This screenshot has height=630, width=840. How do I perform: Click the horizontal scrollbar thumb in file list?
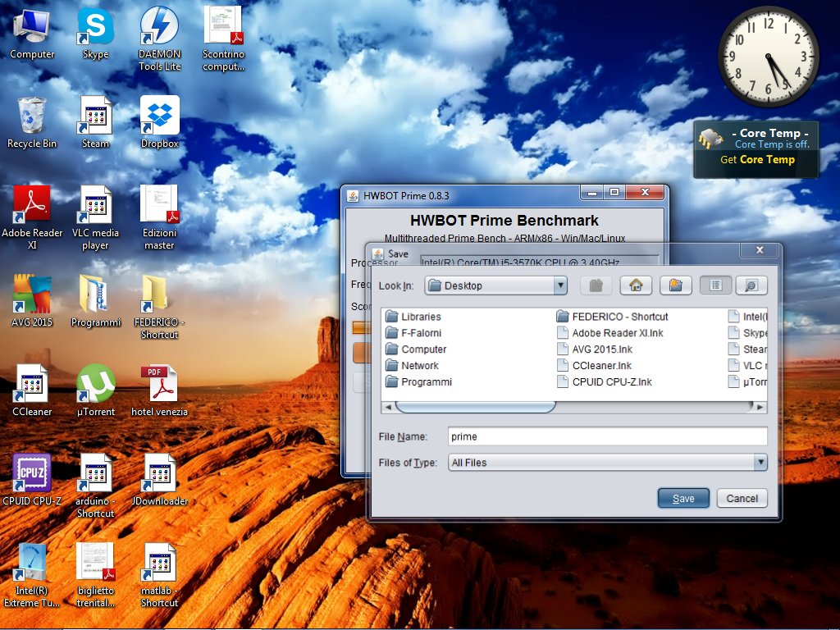(x=475, y=407)
